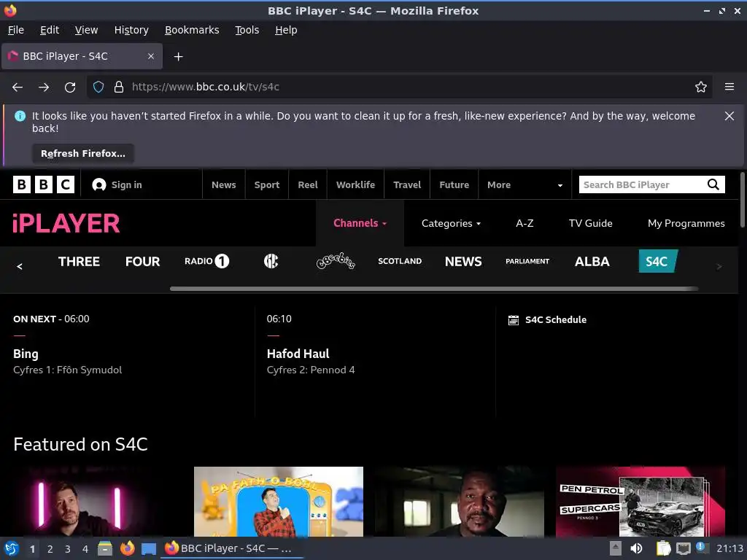Viewport: 747px width, 560px height.
Task: Click the BBC logo
Action: [x=44, y=184]
